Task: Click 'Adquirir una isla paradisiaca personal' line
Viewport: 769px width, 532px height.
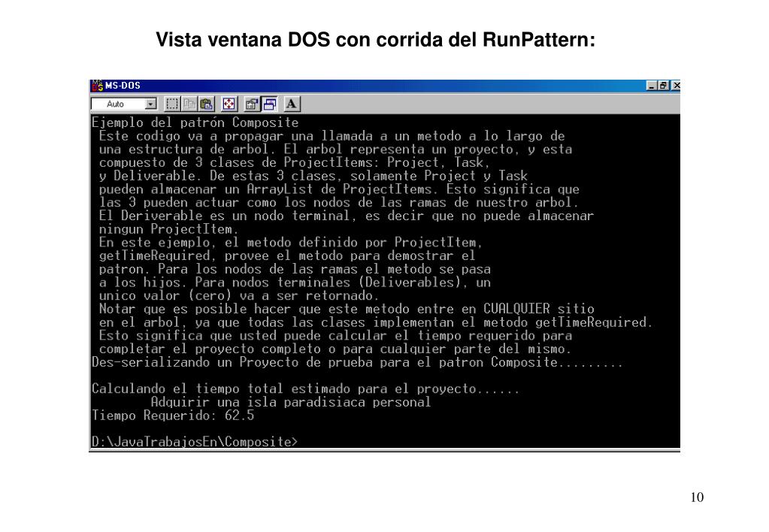Action: coord(291,402)
